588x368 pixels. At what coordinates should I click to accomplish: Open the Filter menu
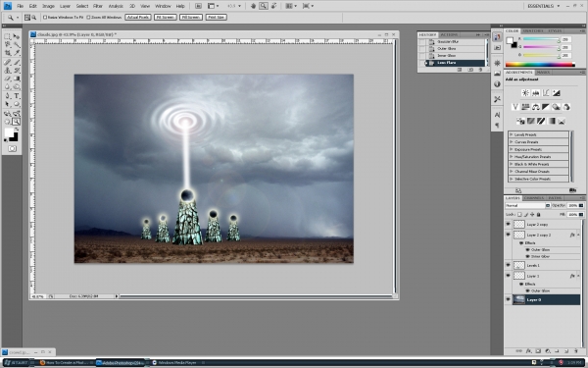[98, 6]
